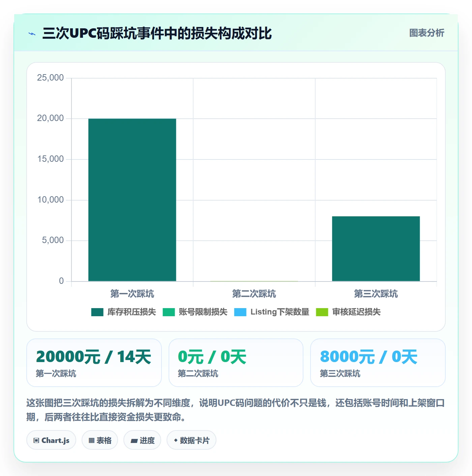472x476 pixels.
Task: Click the 图表分析 label in the header
Action: [x=427, y=33]
